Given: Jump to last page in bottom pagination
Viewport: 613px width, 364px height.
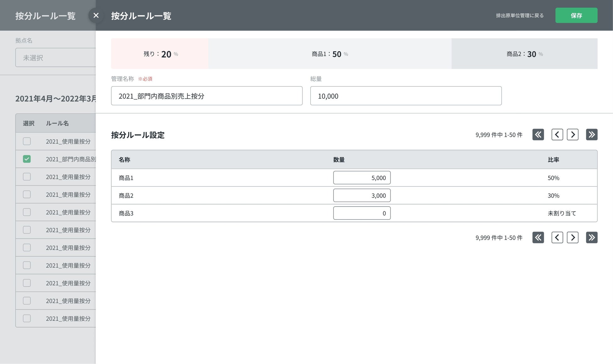Looking at the screenshot, I should click(x=592, y=237).
